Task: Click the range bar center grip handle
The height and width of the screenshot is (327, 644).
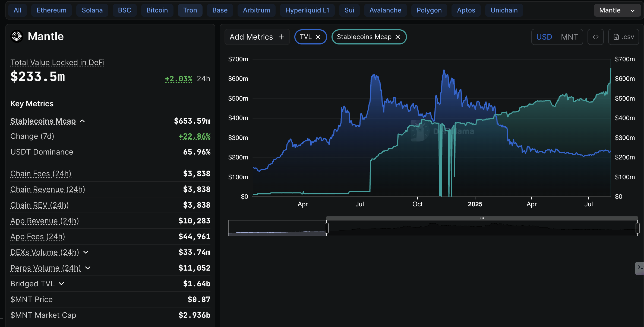Action: pyautogui.click(x=482, y=218)
